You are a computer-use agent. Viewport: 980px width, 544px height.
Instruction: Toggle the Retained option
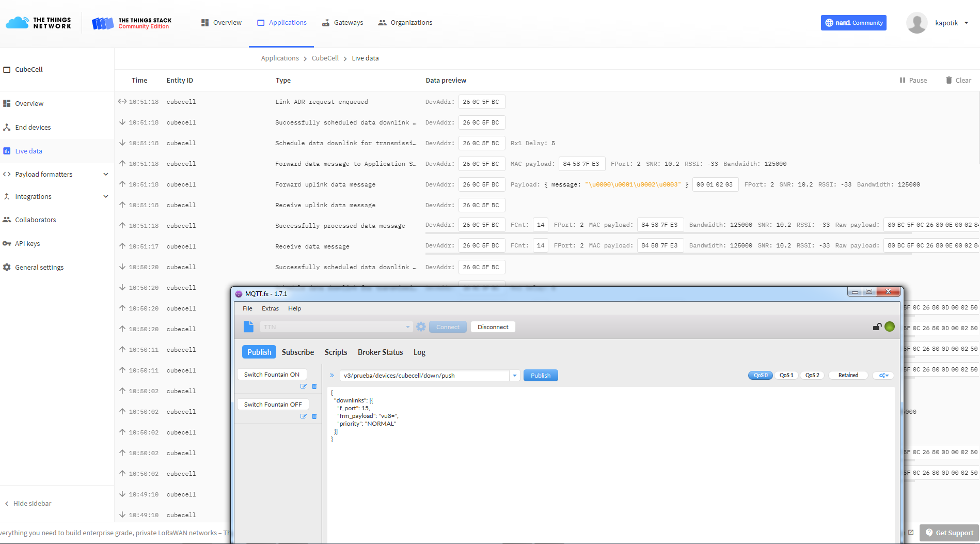848,376
